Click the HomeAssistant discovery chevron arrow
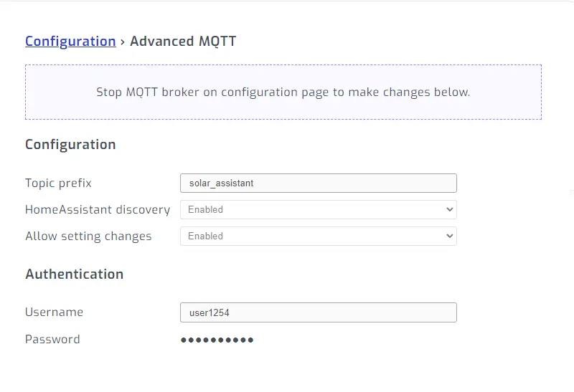 click(x=450, y=209)
